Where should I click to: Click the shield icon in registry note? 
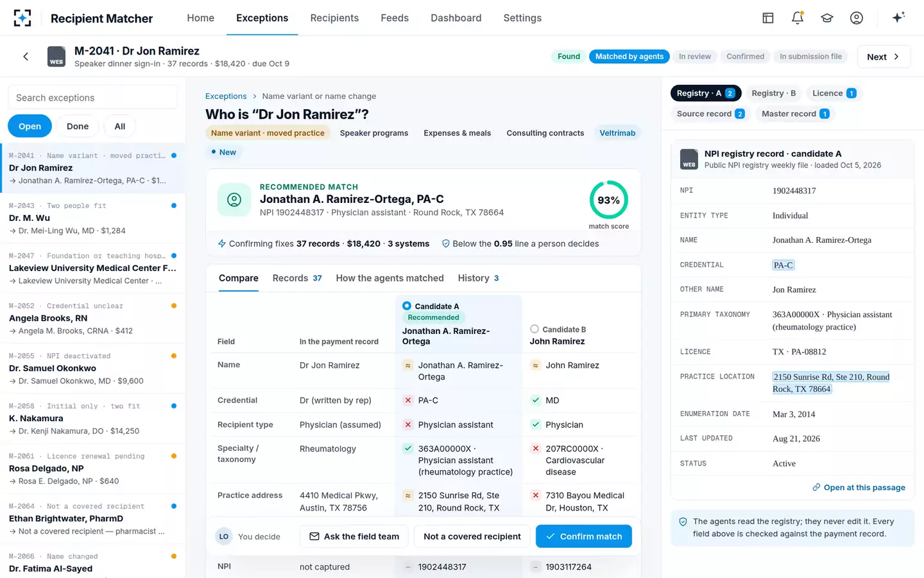(x=683, y=522)
